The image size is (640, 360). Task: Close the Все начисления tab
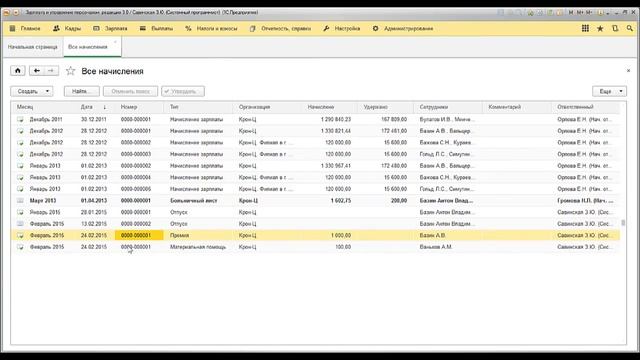[x=115, y=42]
